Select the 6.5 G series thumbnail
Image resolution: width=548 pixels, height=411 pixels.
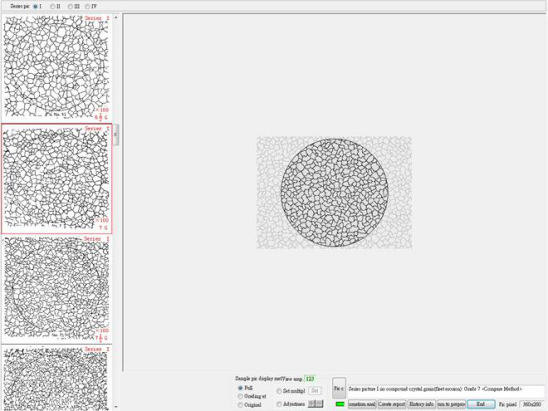pyautogui.click(x=56, y=67)
